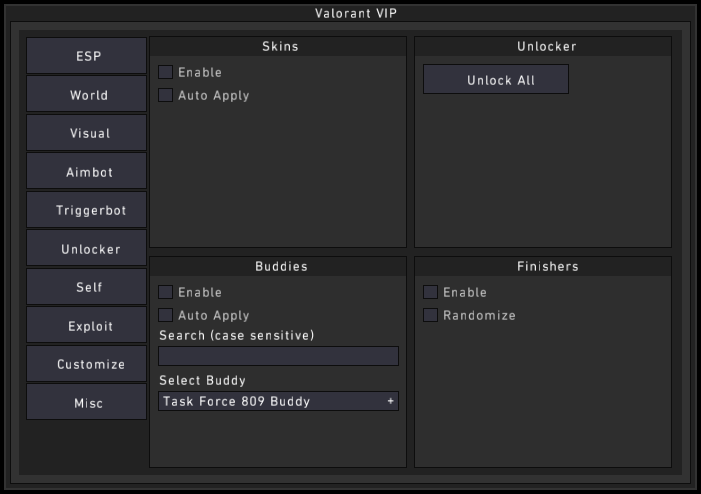Open the Triggerbot tab
This screenshot has width=701, height=494.
[x=87, y=211]
